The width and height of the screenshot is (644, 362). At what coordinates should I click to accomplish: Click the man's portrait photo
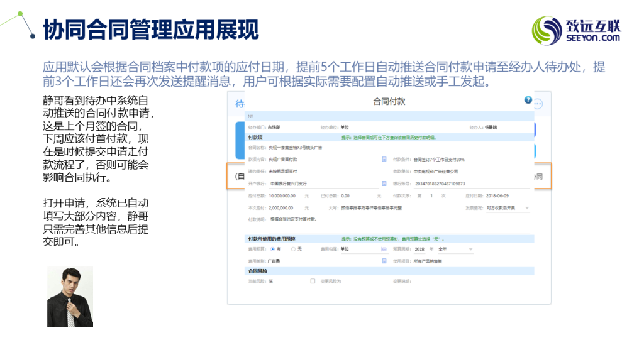tap(70, 296)
